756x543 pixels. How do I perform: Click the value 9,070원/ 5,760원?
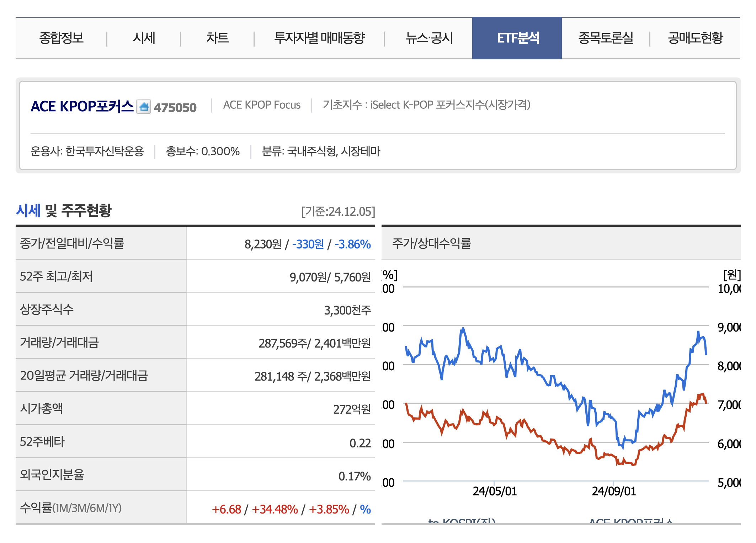(x=330, y=277)
